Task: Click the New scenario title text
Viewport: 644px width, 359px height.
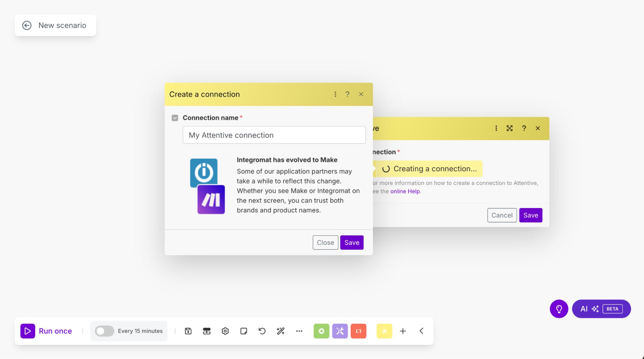Action: (x=62, y=25)
